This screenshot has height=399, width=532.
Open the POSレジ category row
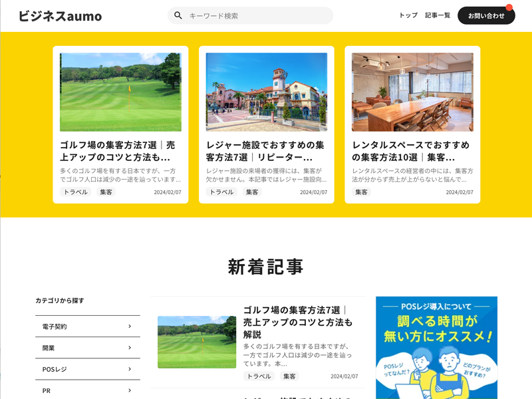88,369
